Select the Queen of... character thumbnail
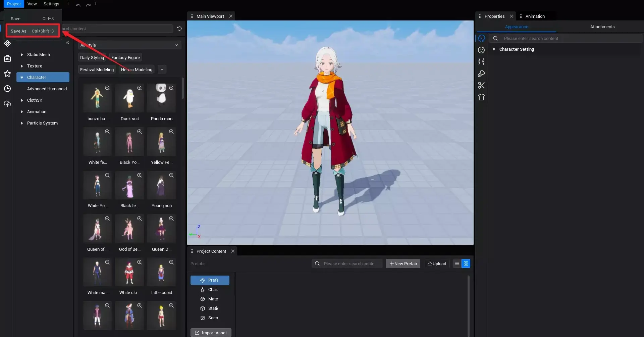 coord(97,229)
